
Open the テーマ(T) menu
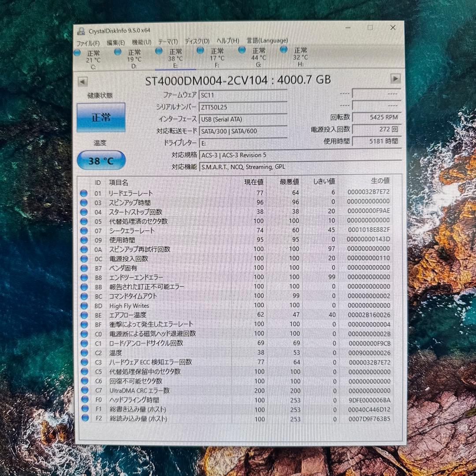pos(168,41)
